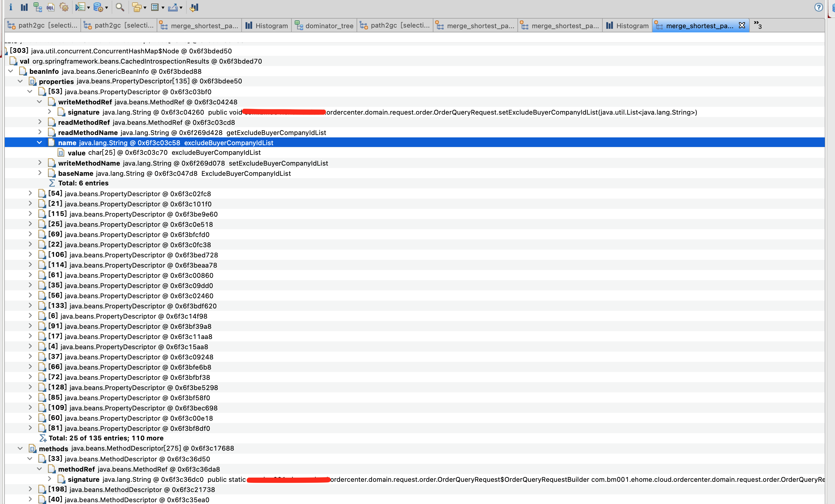Create a histogram from the toolbar
Viewport: 835px width, 504px height.
(24, 7)
